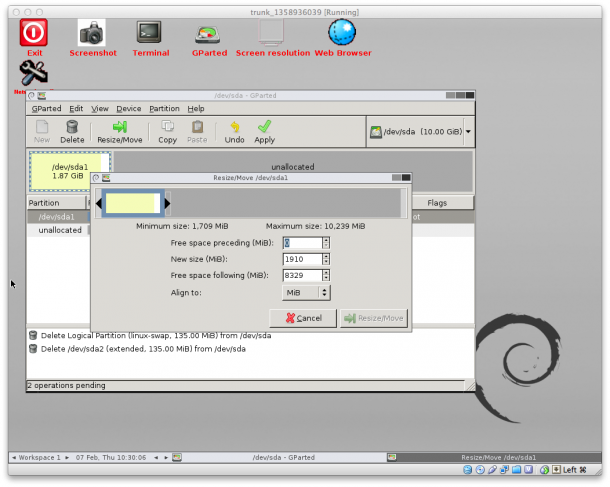Click VirtualBox optical disc status icon

pyautogui.click(x=480, y=470)
